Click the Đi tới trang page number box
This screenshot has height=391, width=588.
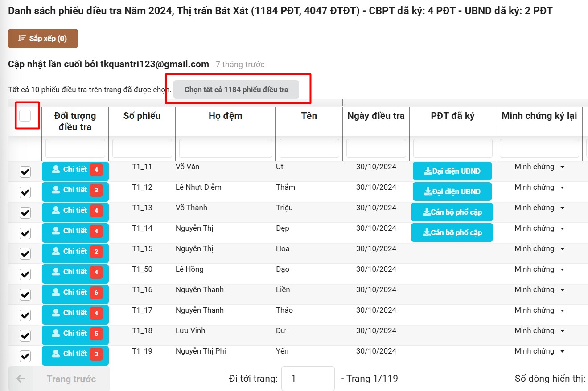(308, 379)
